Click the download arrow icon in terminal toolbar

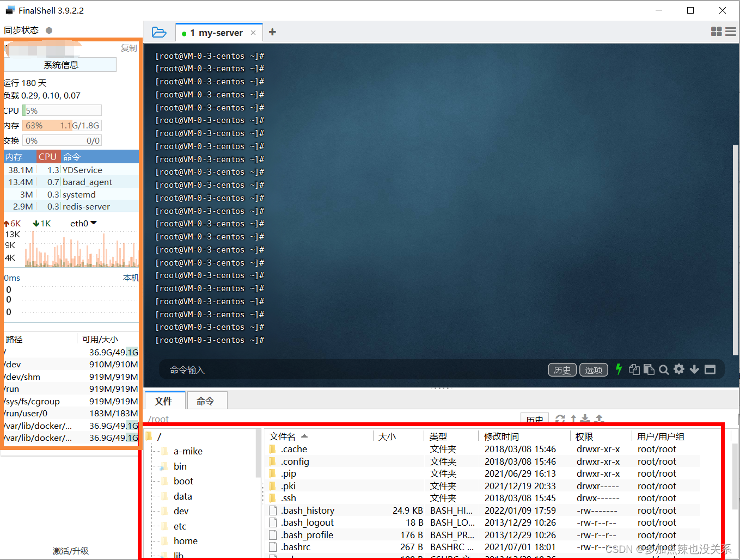[694, 370]
